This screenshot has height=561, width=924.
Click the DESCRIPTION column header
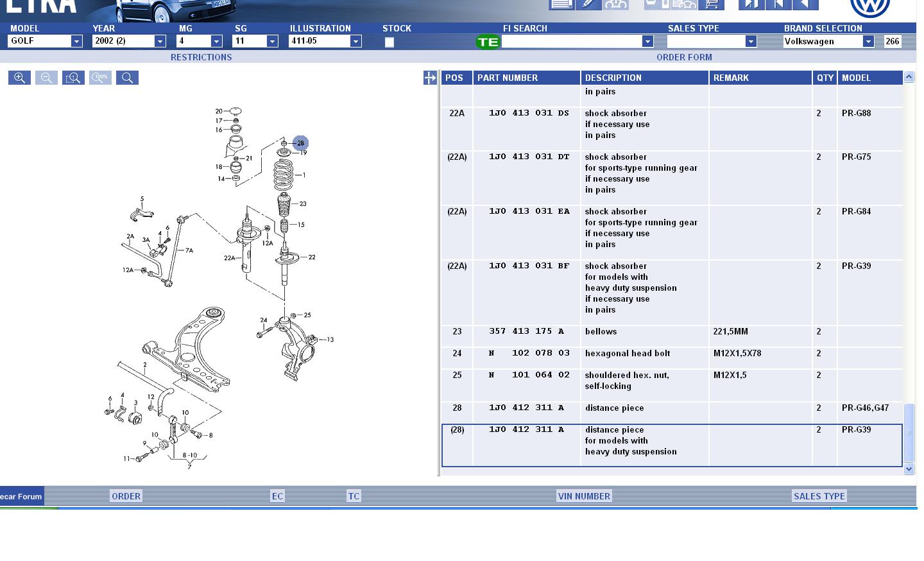click(645, 78)
